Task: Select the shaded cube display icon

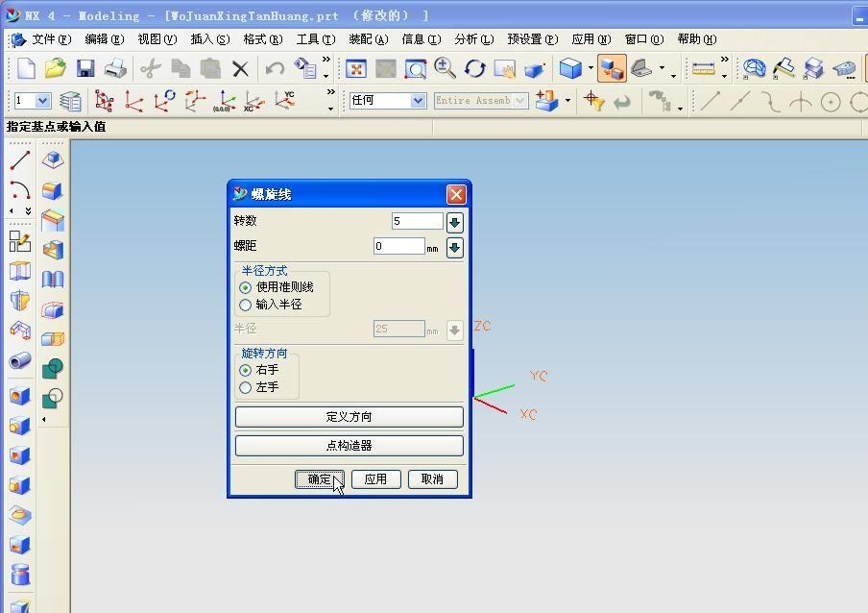Action: [569, 68]
